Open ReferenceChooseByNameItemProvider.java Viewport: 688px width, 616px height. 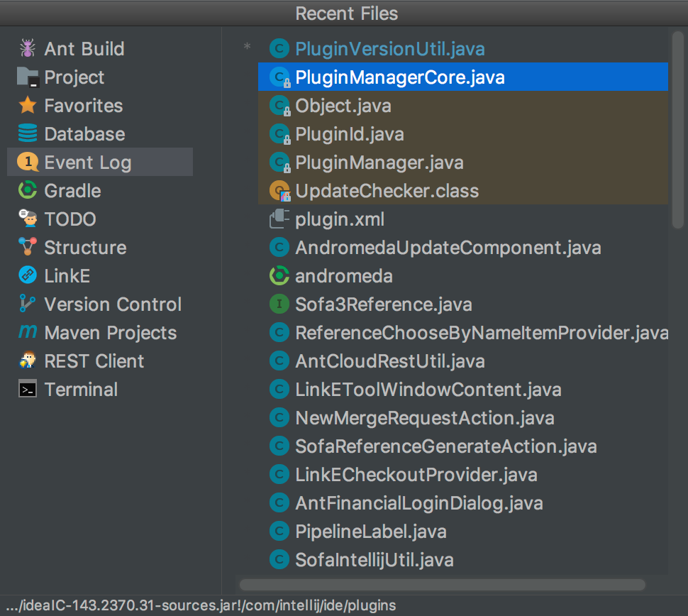point(463,332)
